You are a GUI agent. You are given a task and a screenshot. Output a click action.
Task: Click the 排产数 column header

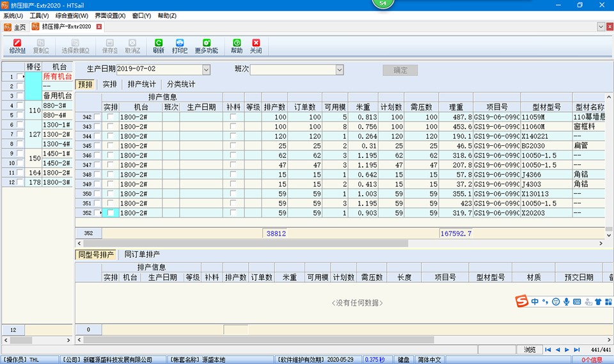(x=274, y=107)
